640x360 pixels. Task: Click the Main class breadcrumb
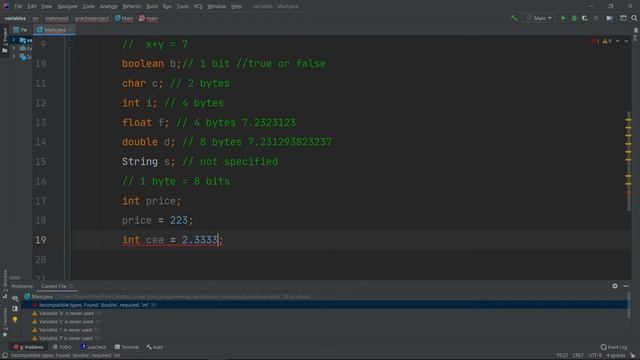tap(124, 18)
